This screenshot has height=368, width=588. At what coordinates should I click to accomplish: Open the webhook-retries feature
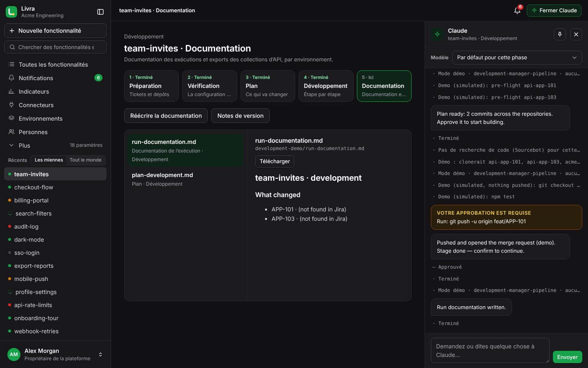point(55,331)
